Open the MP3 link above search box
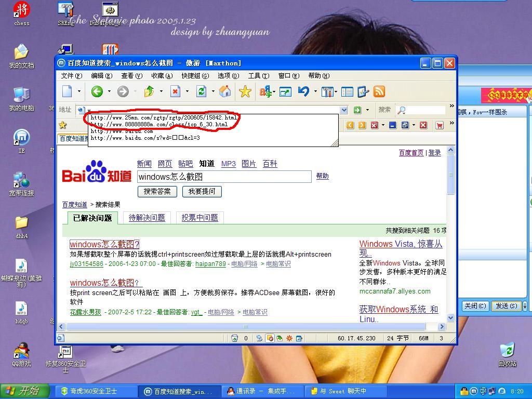Viewport: 532px width, 399px height. [x=229, y=164]
